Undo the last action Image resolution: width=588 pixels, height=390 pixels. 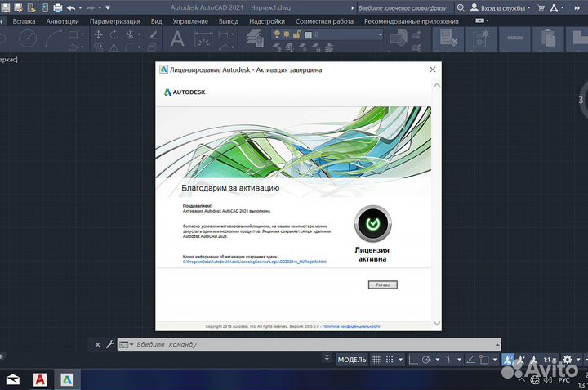71,7
